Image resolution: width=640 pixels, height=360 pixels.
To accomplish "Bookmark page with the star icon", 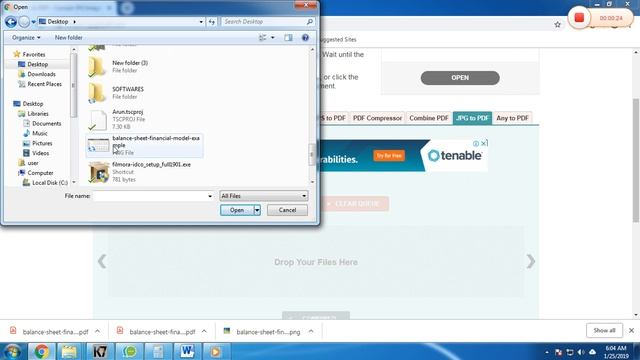I will [x=558, y=24].
